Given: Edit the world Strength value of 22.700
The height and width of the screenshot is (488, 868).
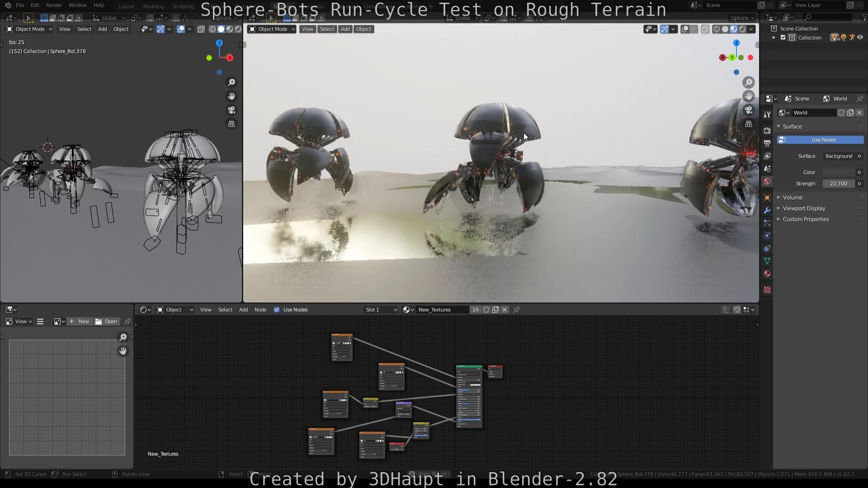Looking at the screenshot, I should point(839,183).
